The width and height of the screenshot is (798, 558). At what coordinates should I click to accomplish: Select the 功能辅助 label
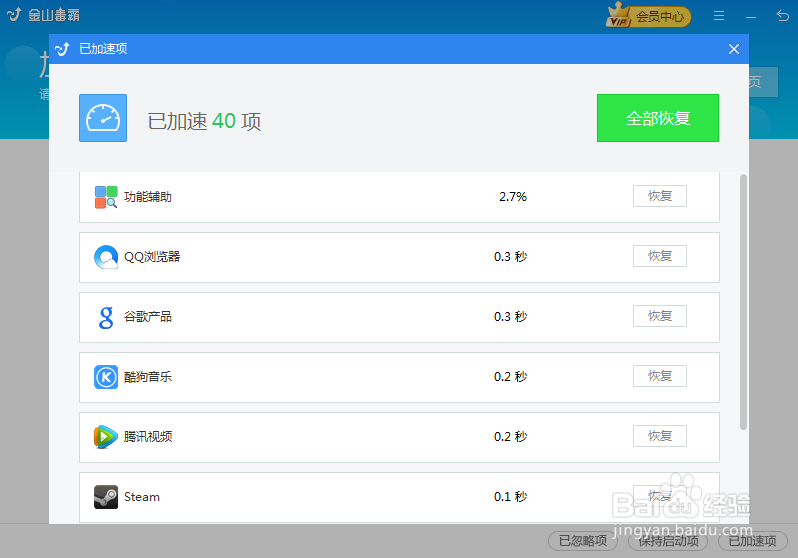coord(148,197)
